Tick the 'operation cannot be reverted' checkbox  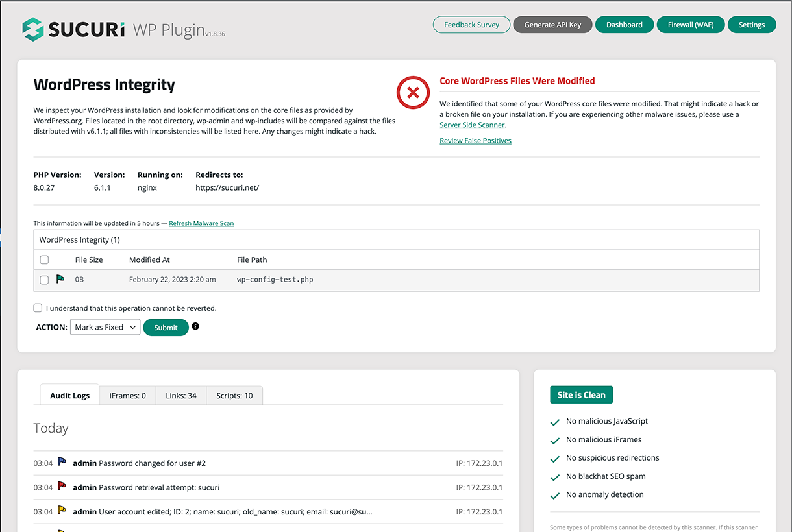tap(38, 308)
